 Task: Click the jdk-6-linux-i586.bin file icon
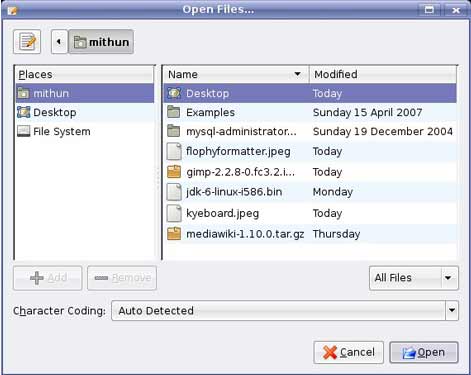click(x=174, y=192)
